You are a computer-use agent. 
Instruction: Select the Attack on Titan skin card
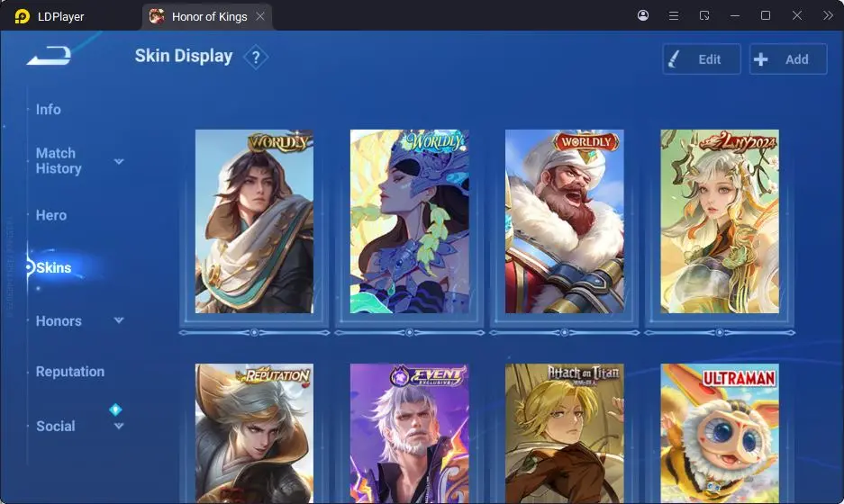click(x=564, y=434)
